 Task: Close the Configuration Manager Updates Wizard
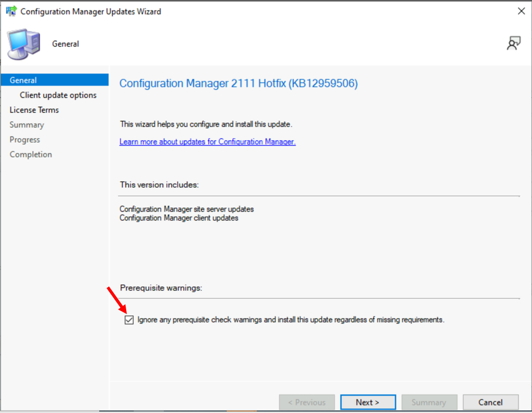(x=522, y=11)
